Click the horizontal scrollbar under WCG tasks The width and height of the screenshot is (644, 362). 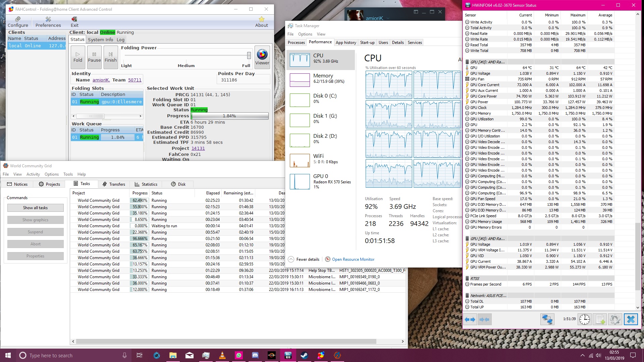(226, 341)
